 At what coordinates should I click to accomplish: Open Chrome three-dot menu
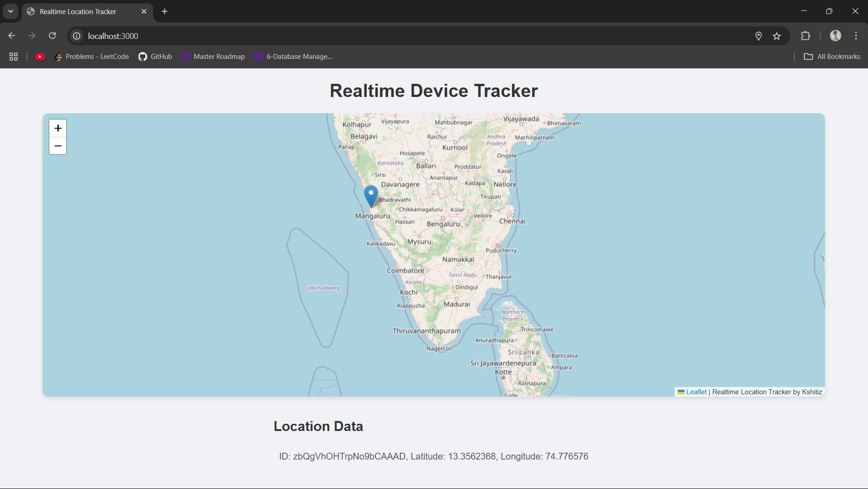point(856,36)
